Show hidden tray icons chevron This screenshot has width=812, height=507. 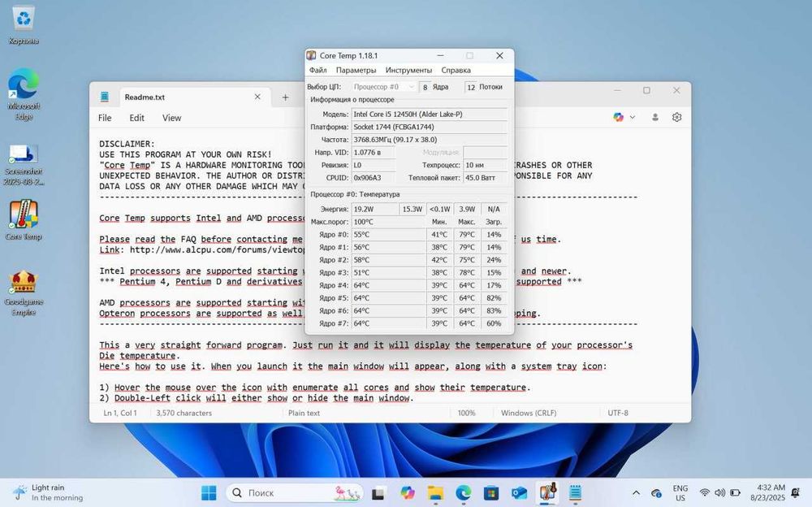tap(636, 492)
